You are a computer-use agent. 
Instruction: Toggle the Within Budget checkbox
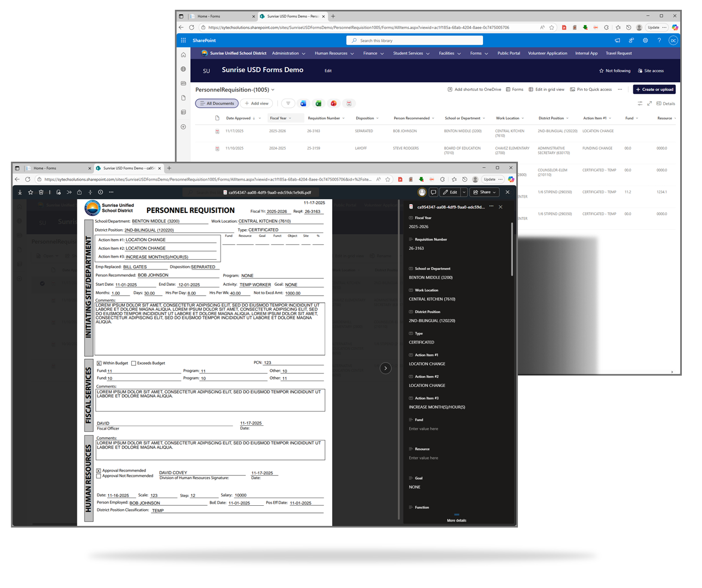99,363
